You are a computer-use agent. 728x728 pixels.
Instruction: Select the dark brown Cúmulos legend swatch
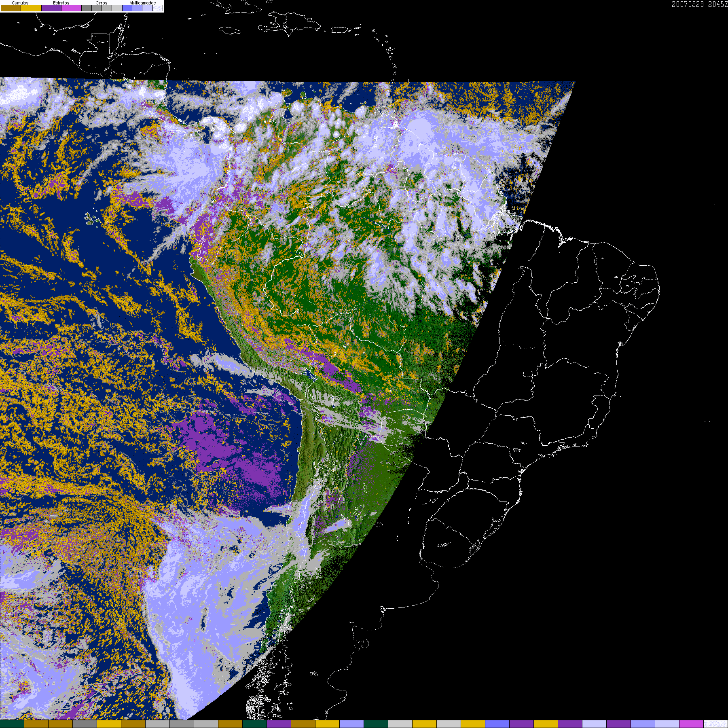[11, 8]
